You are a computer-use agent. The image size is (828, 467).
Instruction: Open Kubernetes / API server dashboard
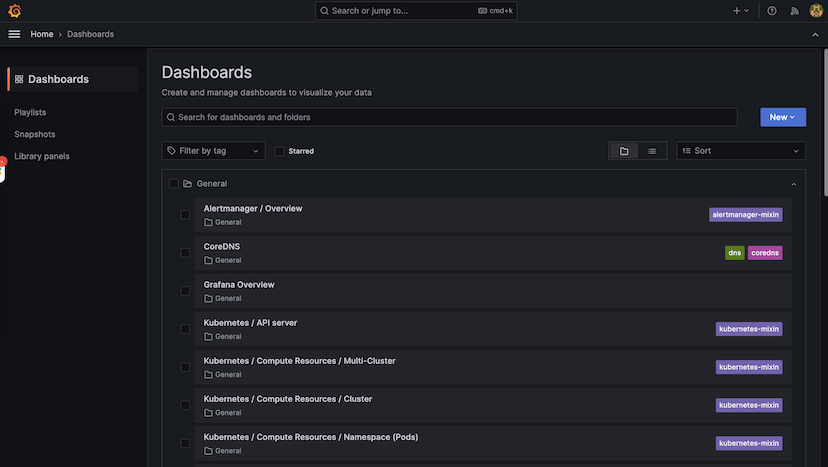250,323
